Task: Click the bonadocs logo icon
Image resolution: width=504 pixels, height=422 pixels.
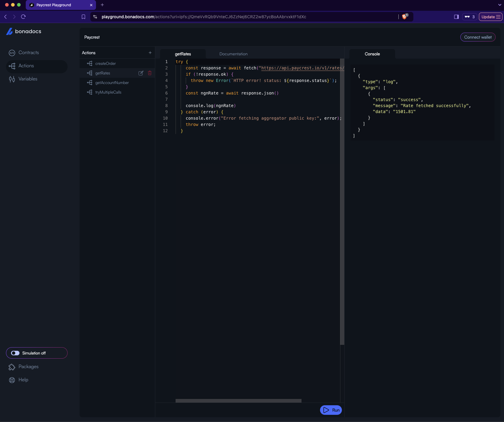Action: pyautogui.click(x=10, y=31)
